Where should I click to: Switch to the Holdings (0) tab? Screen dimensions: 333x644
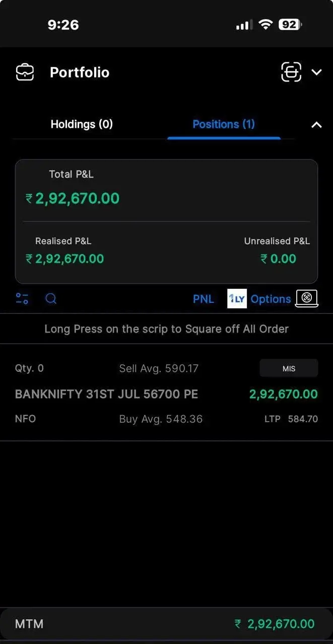tap(82, 124)
